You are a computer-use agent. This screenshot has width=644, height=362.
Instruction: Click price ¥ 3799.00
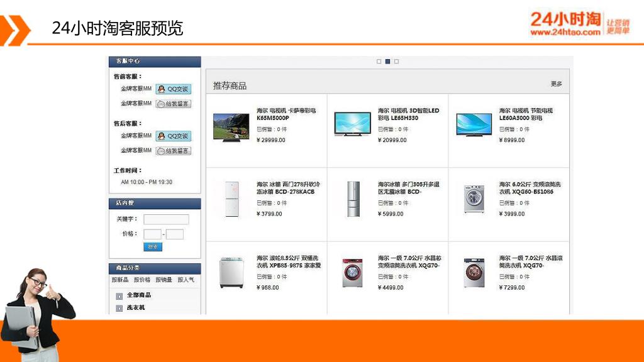coord(269,214)
